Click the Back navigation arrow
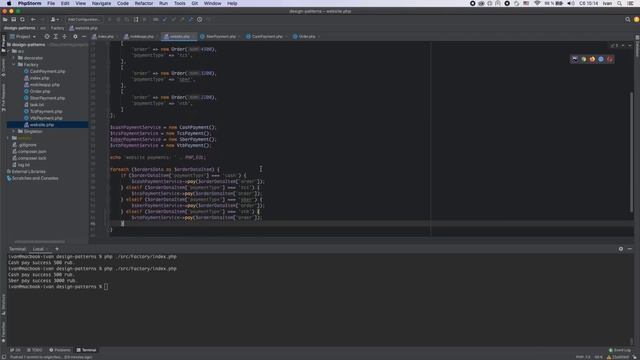 pyautogui.click(x=33, y=19)
